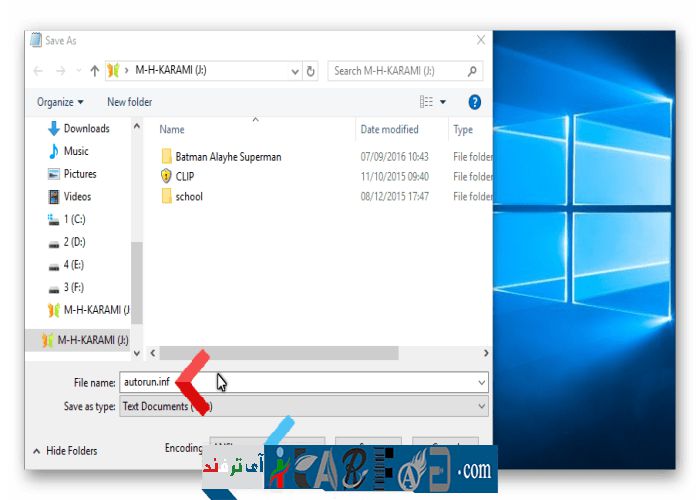700x500 pixels.
Task: Open the Batman Alayhe Superman folder
Action: (228, 157)
